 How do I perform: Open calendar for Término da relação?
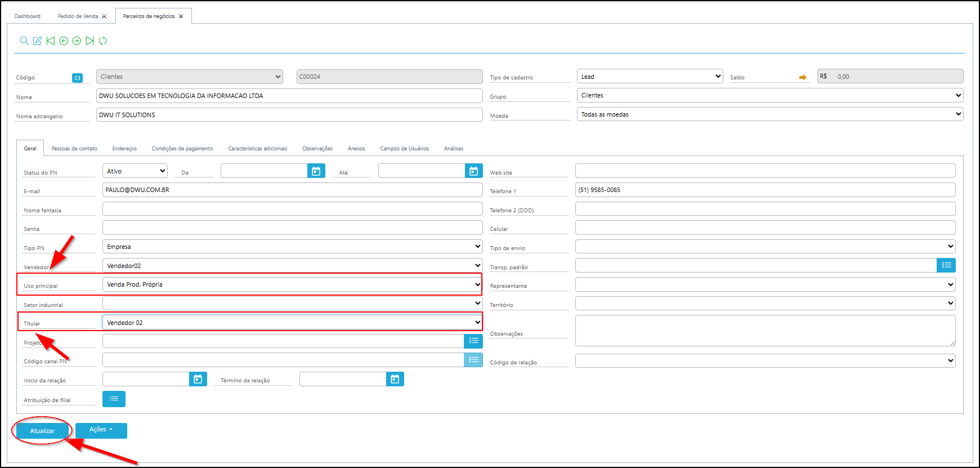[395, 379]
